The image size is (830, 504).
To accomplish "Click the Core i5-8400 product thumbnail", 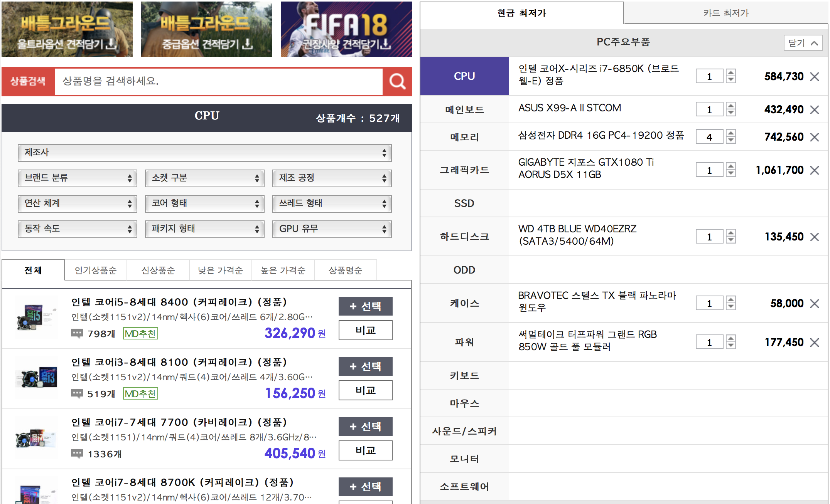I will 36,318.
